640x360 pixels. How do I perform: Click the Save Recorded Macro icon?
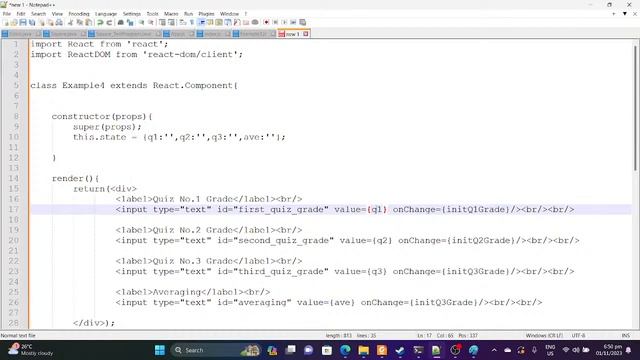[302, 22]
